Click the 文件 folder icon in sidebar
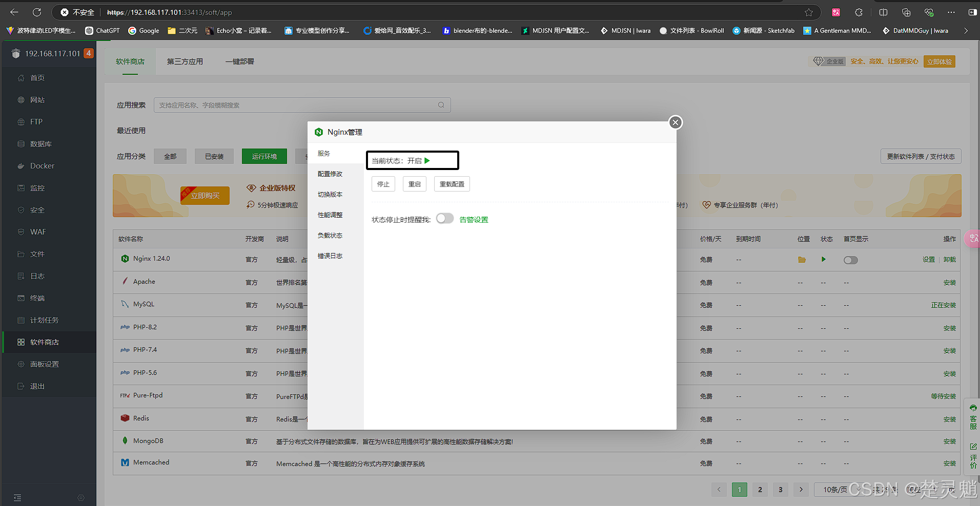Image resolution: width=980 pixels, height=506 pixels. pos(21,254)
